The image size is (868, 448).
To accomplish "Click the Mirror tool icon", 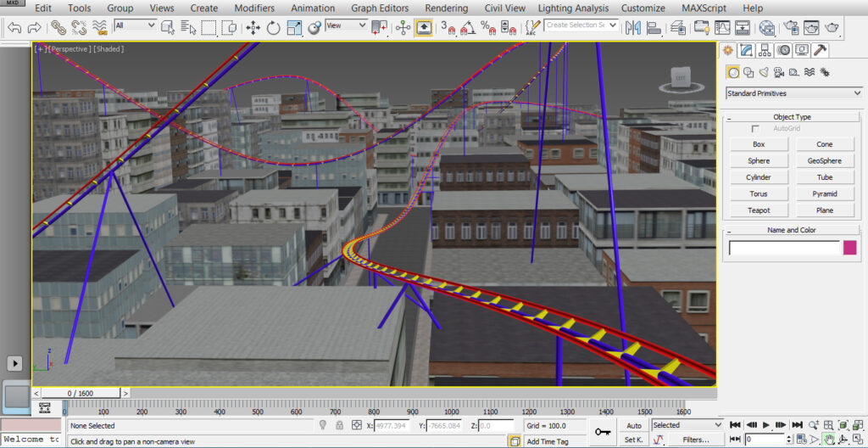I will coord(632,27).
